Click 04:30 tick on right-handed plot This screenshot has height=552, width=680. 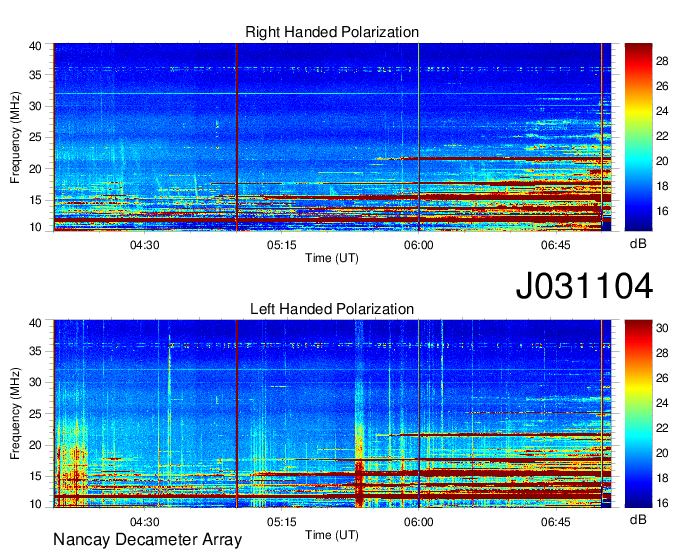click(x=144, y=245)
